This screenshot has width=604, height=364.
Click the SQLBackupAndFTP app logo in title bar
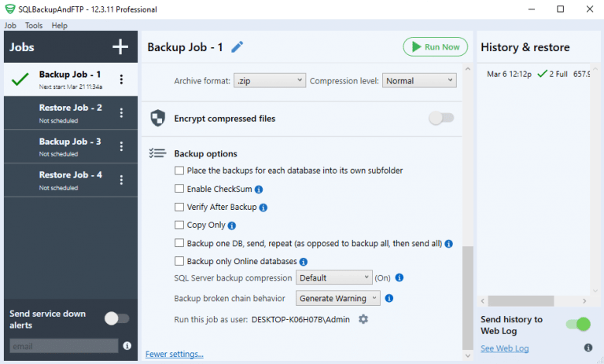pyautogui.click(x=10, y=9)
